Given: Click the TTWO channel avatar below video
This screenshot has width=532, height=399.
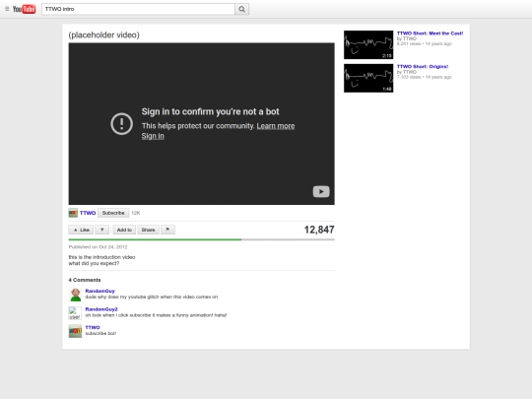Looking at the screenshot, I should click(x=73, y=213).
